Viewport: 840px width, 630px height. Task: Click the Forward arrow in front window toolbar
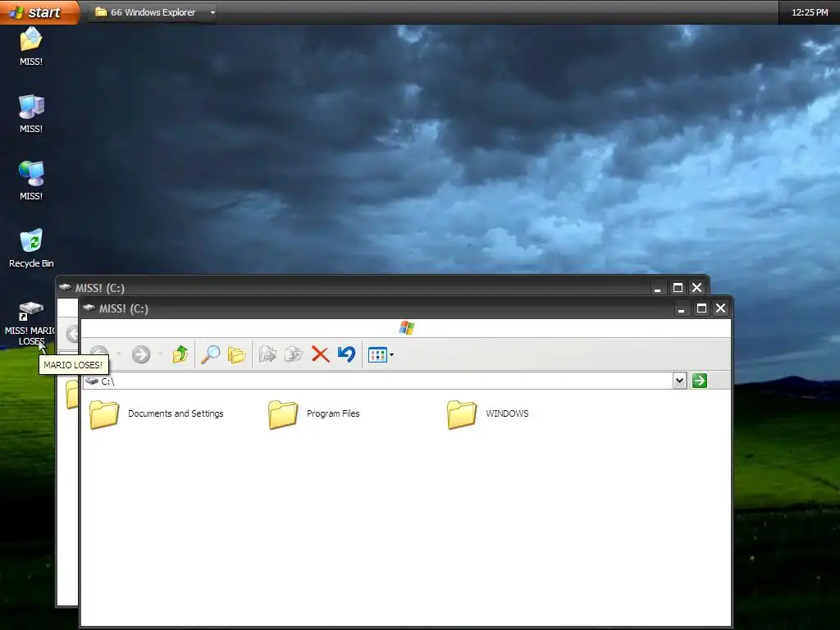[141, 354]
